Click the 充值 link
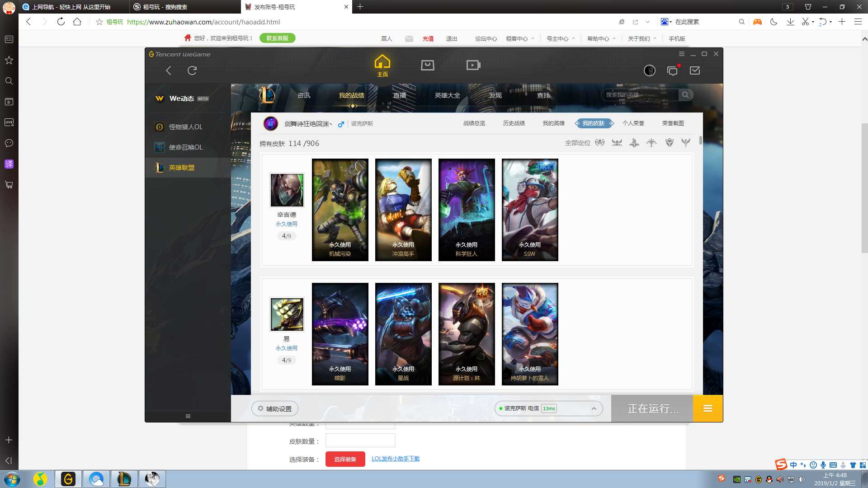 [x=428, y=38]
